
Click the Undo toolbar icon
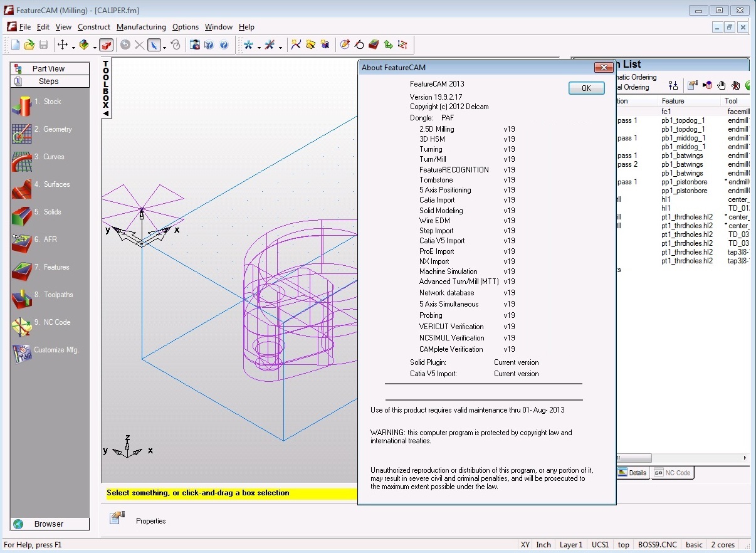(125, 45)
